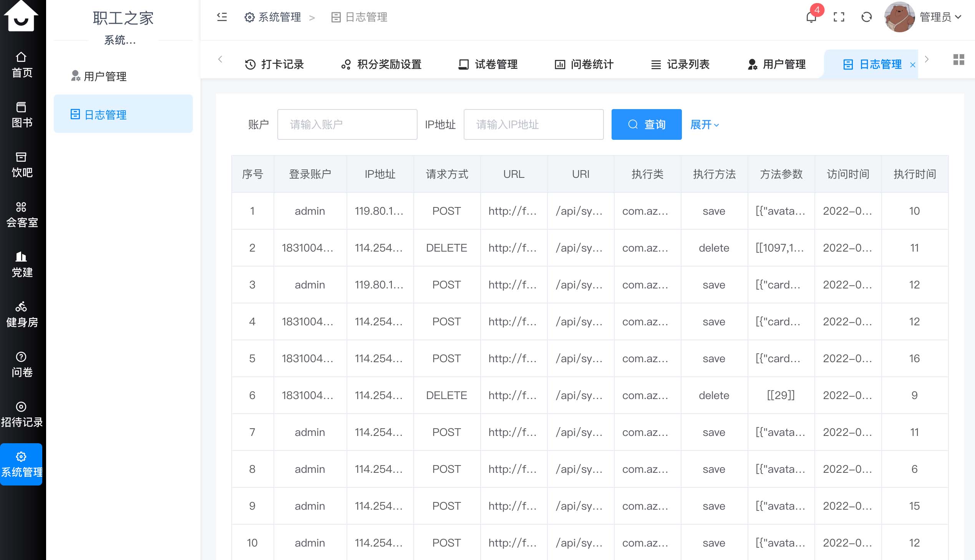The width and height of the screenshot is (975, 560).
Task: Select 系统管理 in the sidebar
Action: tap(22, 465)
